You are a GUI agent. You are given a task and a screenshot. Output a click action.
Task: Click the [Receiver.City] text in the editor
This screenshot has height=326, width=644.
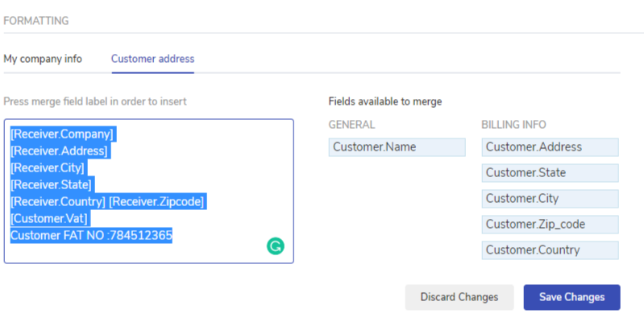point(48,167)
